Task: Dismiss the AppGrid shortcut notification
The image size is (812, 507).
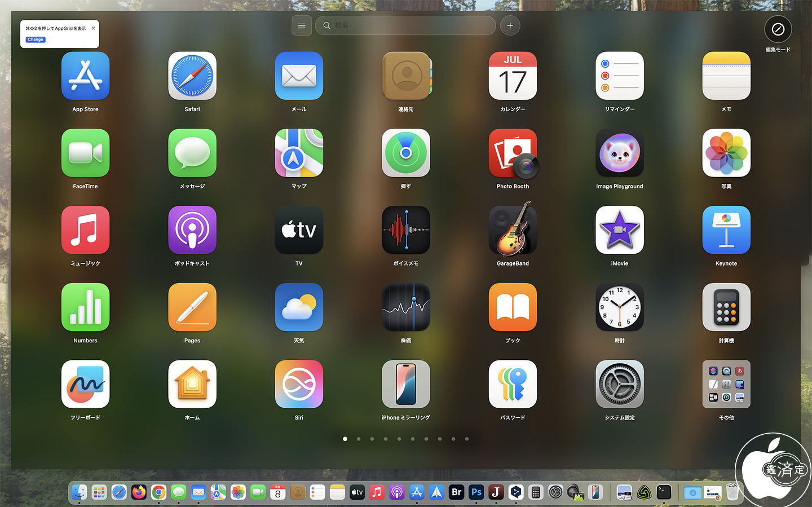Action: (x=93, y=28)
